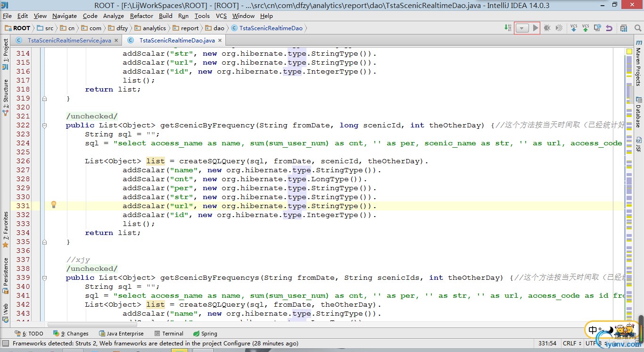This screenshot has width=644, height=352.
Task: Open the run configuration dropdown
Action: pyautogui.click(x=522, y=28)
